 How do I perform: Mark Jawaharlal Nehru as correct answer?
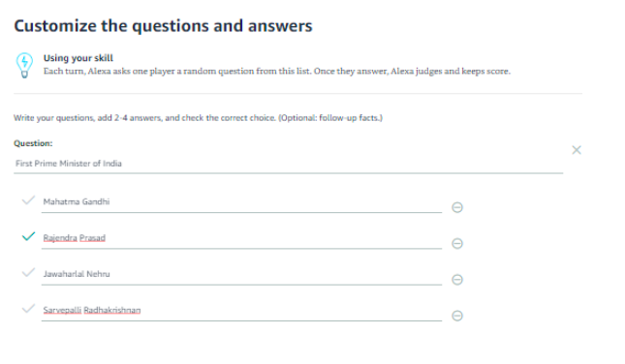pyautogui.click(x=28, y=272)
